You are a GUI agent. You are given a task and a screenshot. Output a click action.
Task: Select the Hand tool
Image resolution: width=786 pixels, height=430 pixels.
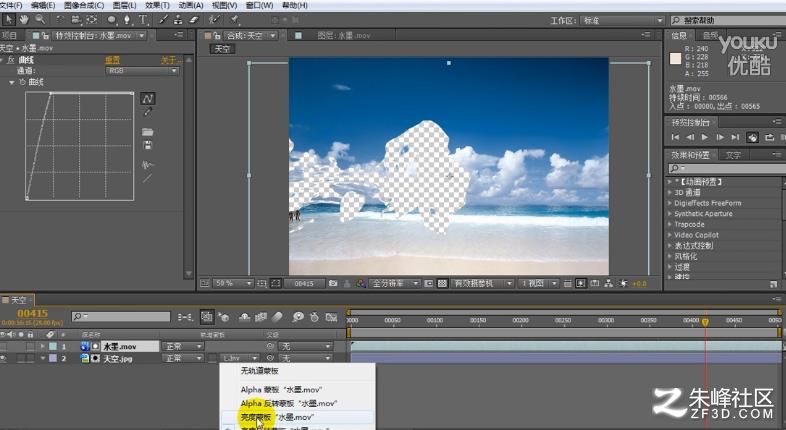pos(24,20)
